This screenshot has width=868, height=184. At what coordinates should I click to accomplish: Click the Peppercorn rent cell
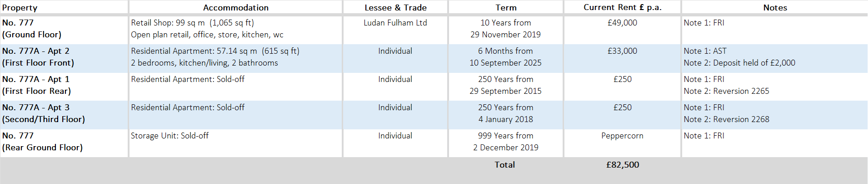point(622,136)
